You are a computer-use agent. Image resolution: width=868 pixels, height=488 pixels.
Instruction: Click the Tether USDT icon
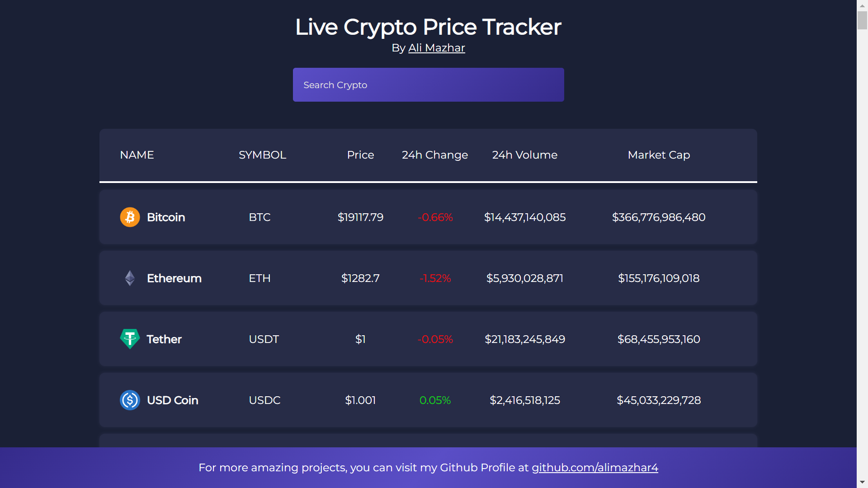(129, 339)
